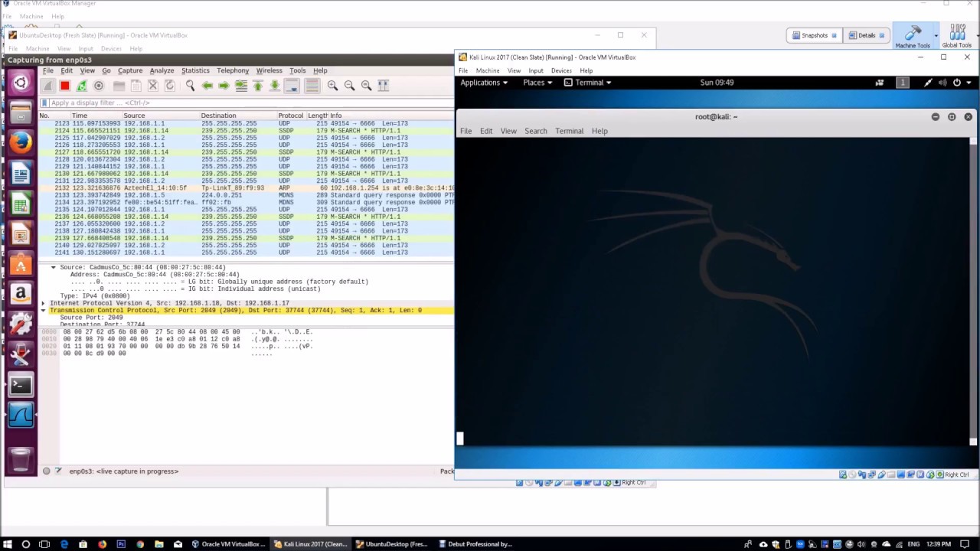980x551 pixels.
Task: Go forward to next packet (right green arrow)
Action: coord(224,86)
